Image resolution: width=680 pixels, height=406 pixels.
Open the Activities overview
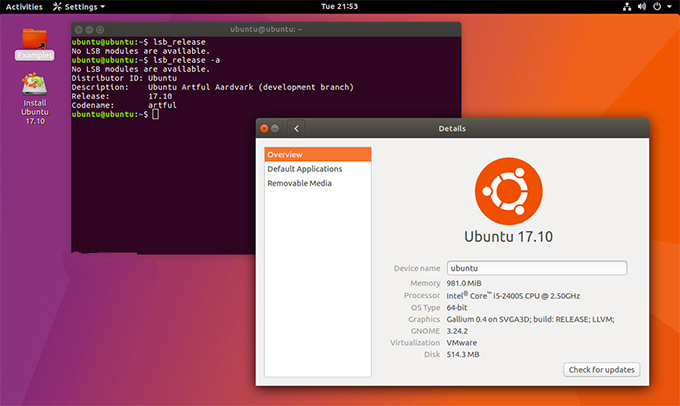point(24,6)
